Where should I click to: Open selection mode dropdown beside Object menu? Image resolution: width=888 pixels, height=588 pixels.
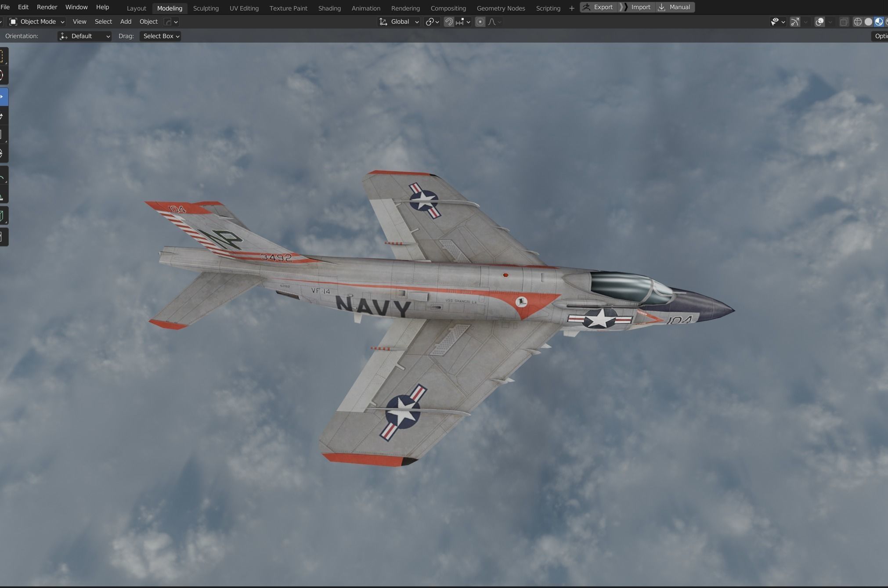coord(171,22)
